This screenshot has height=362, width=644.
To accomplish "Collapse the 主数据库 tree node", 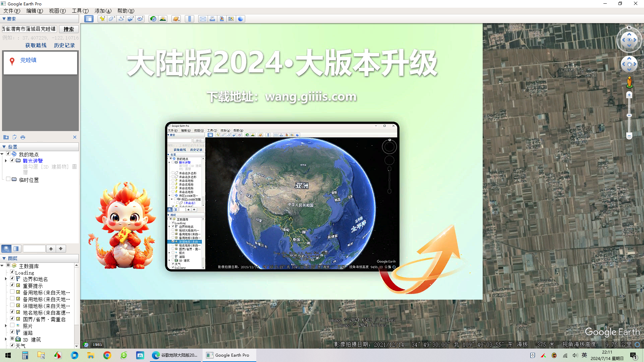I will (x=2, y=266).
